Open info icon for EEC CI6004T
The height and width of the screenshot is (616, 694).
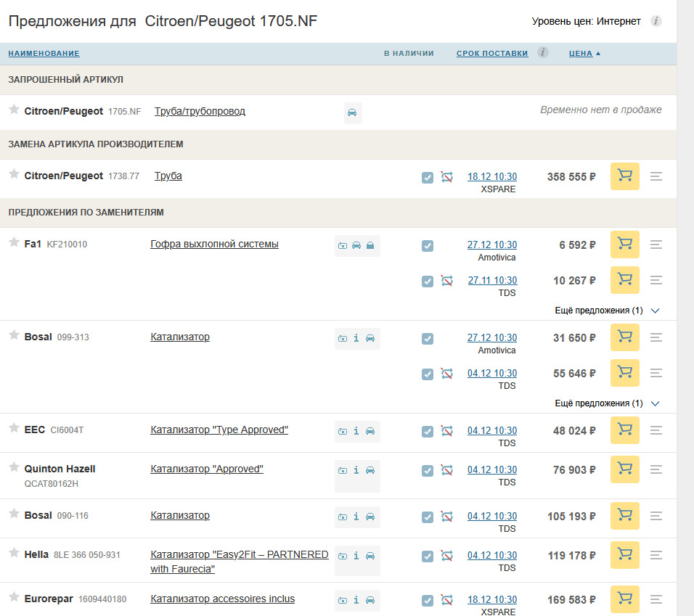[x=356, y=431]
